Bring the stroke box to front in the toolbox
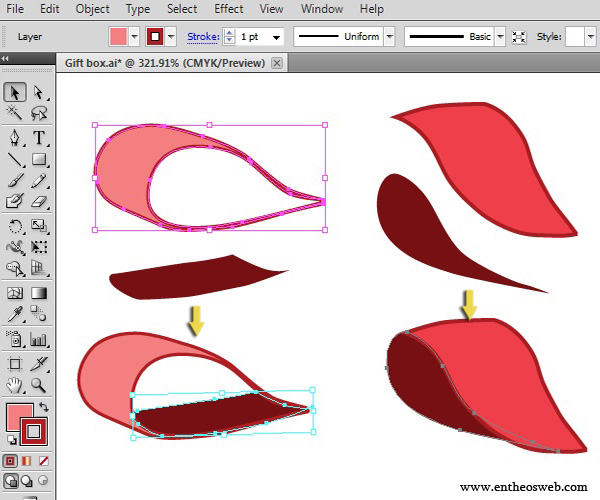Screen dimensions: 600x500 point(34,431)
